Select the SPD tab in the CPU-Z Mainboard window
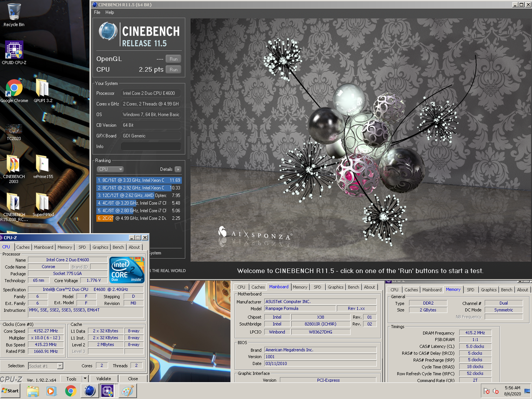 (x=317, y=287)
